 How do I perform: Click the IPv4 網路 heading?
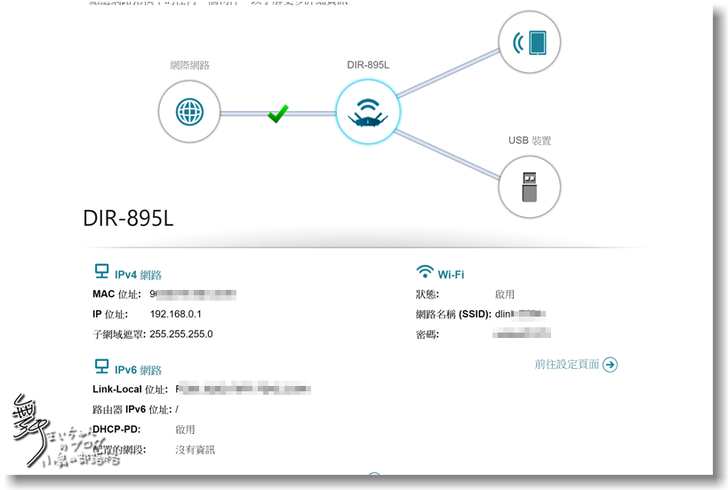coord(138,275)
